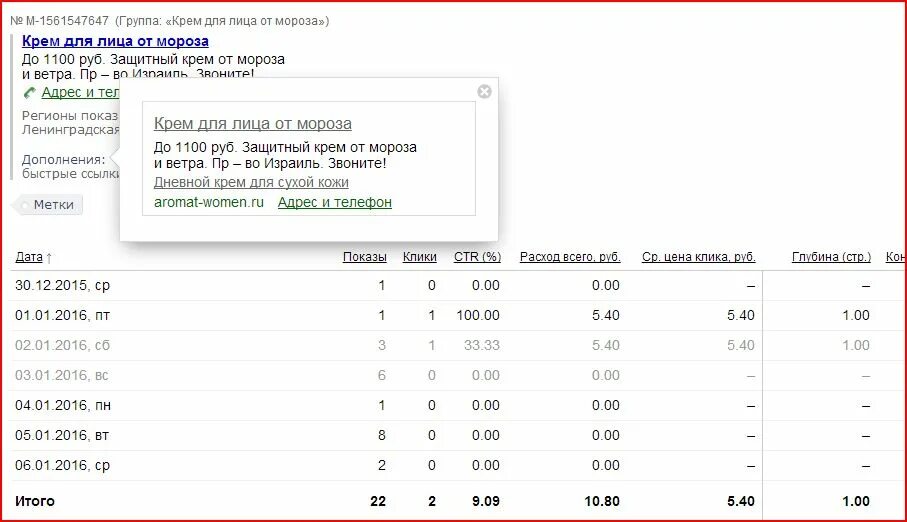Open popup title link 'Крем для лица от мороза'
The width and height of the screenshot is (907, 522).
[253, 123]
